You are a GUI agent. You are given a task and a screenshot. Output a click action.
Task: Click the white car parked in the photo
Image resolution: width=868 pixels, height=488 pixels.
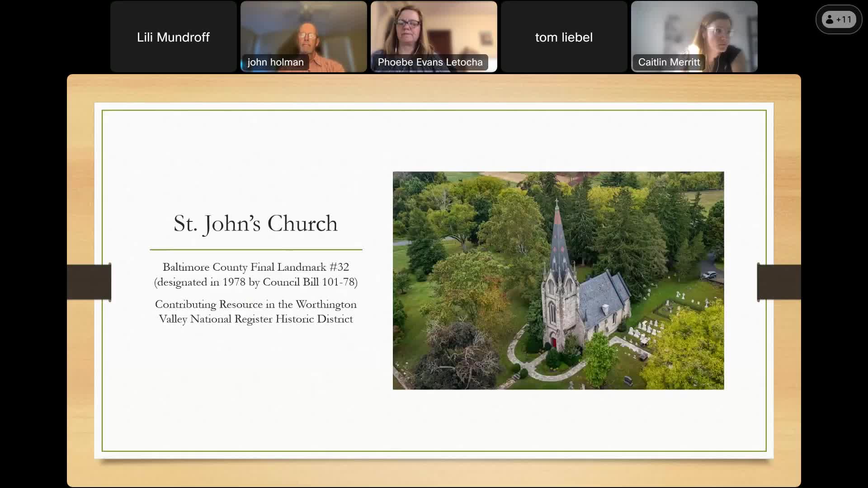click(x=709, y=275)
